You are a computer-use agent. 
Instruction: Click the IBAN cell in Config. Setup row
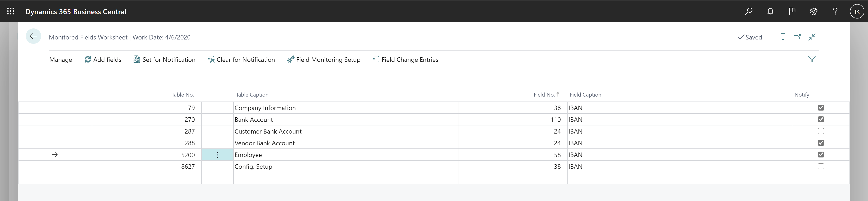click(680, 166)
